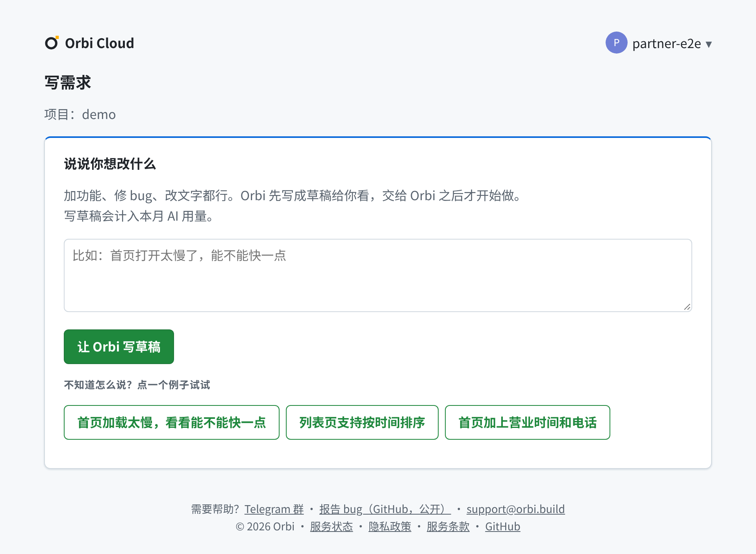Click the 不知道怎么说？点一个例子试试 hint
This screenshot has height=554, width=756.
[x=137, y=385]
